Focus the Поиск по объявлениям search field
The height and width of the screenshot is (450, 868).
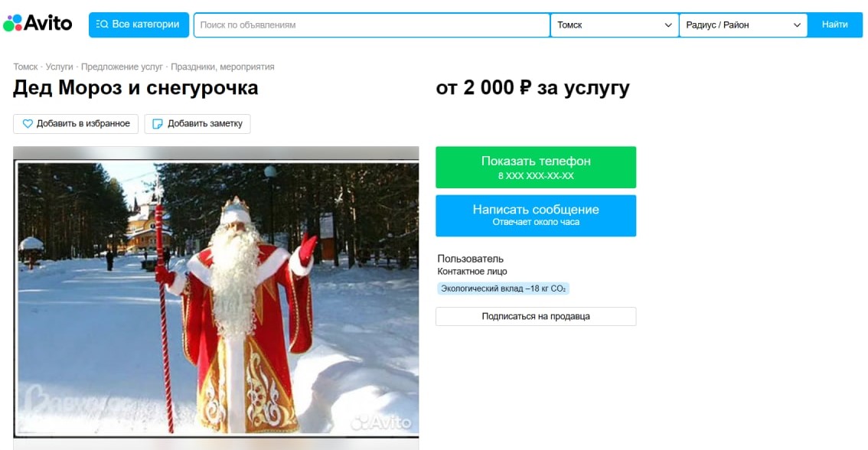tap(371, 25)
